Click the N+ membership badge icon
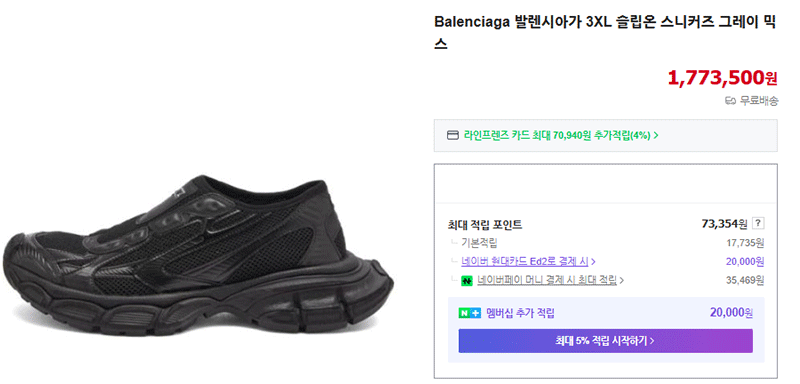 tap(469, 314)
